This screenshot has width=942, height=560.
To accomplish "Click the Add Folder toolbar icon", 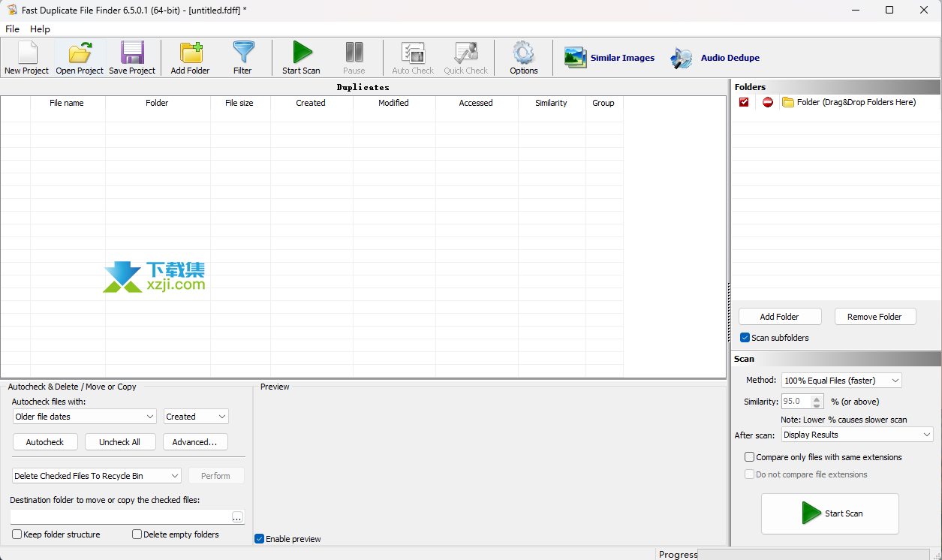I will (191, 53).
